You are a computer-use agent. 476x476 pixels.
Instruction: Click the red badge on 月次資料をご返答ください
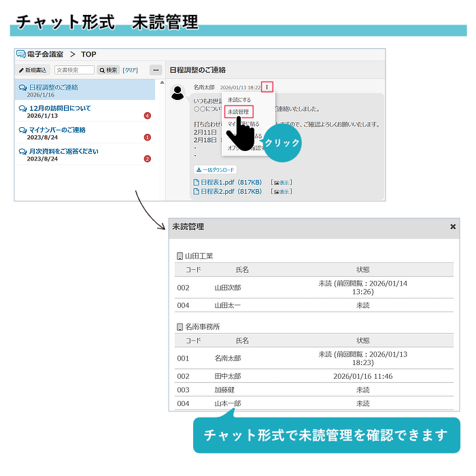[148, 159]
